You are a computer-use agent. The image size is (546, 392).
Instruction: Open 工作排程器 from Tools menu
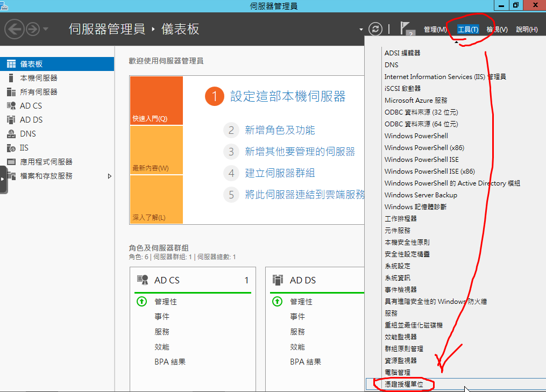click(400, 219)
